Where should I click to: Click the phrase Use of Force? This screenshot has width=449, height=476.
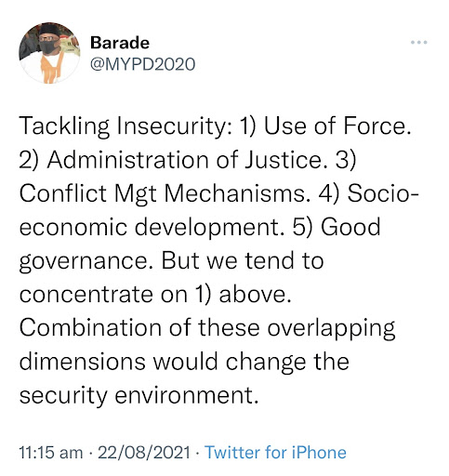click(337, 126)
